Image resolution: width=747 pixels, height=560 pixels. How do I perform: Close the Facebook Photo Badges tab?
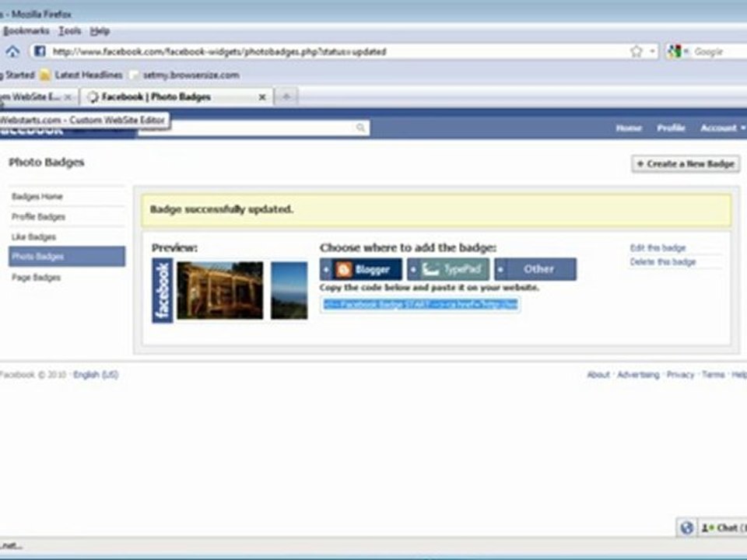262,97
